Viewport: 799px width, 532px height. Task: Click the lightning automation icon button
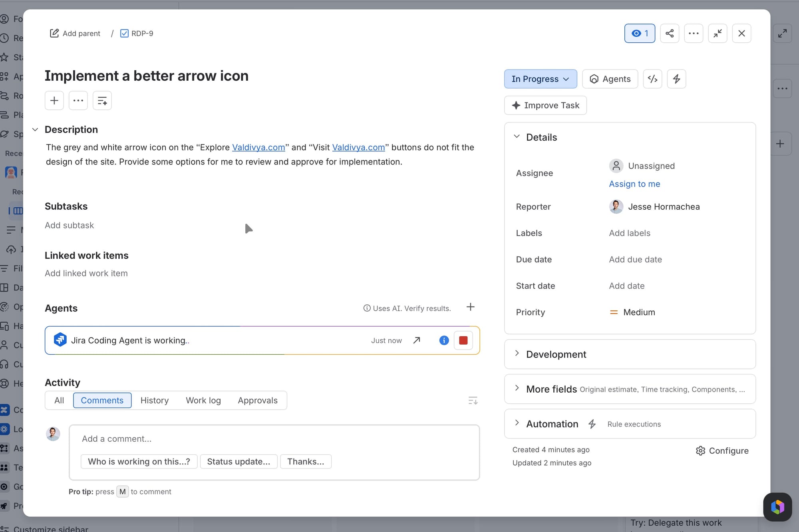pos(676,79)
